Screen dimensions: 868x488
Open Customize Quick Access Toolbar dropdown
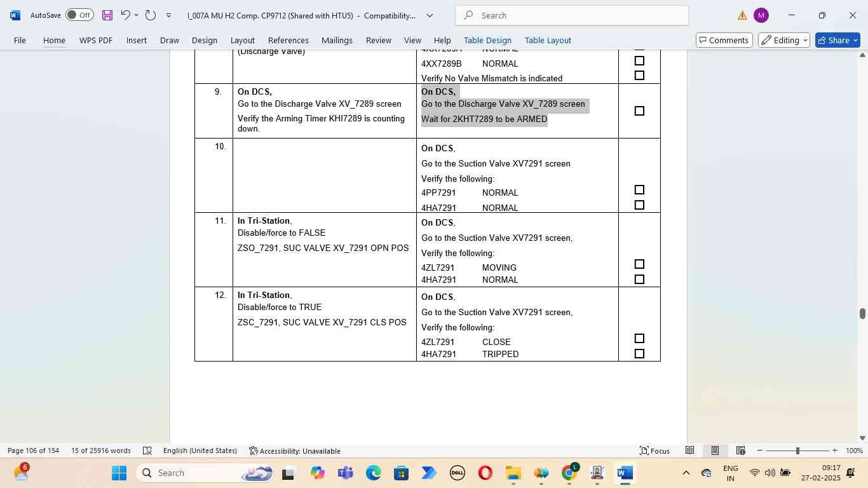168,15
